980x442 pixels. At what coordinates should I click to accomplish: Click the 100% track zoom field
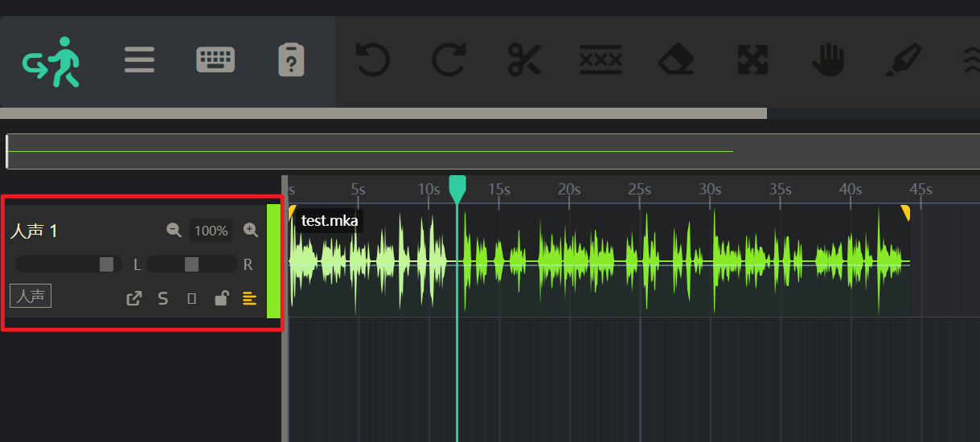[x=211, y=231]
